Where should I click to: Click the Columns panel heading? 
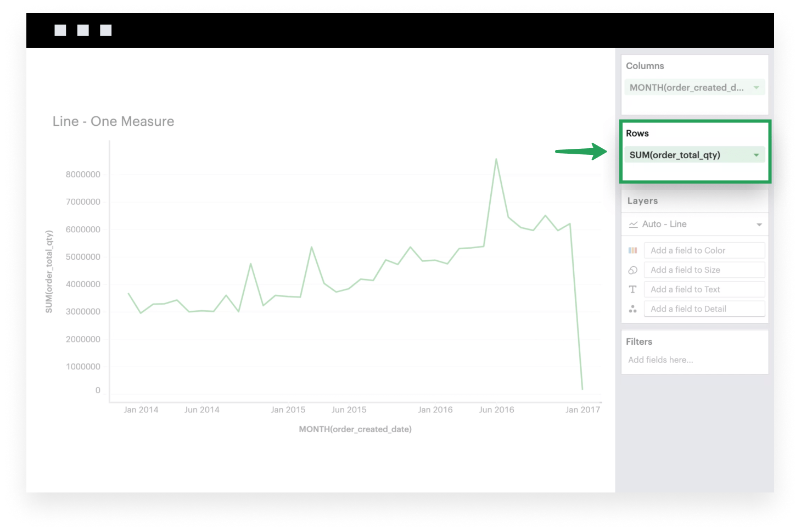[645, 66]
